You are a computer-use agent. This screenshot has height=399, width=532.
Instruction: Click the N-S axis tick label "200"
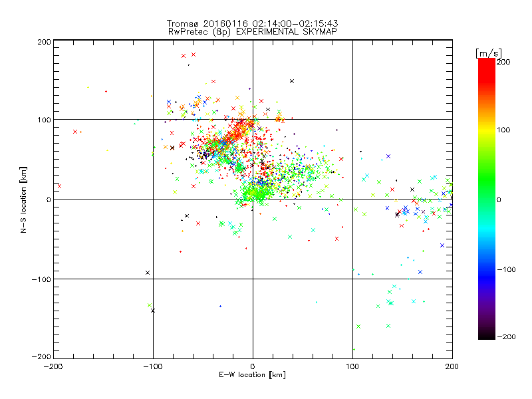pos(45,43)
